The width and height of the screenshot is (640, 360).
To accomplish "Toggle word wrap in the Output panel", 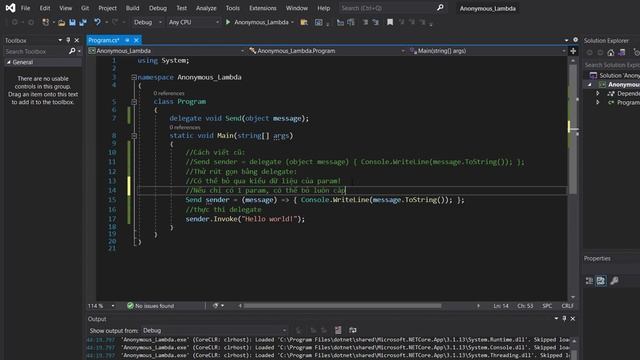I will tap(353, 330).
